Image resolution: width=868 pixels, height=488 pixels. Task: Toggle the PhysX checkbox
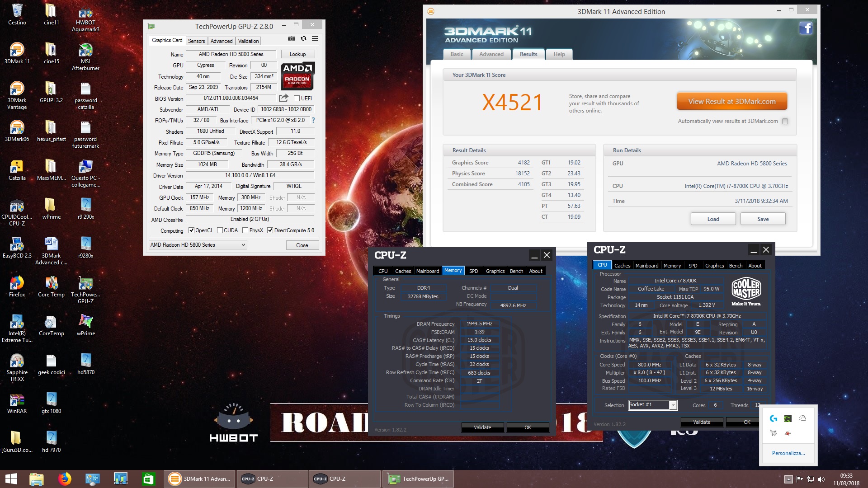click(x=245, y=230)
